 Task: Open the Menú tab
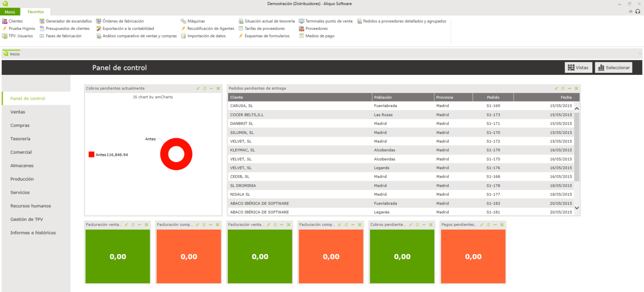[10, 12]
